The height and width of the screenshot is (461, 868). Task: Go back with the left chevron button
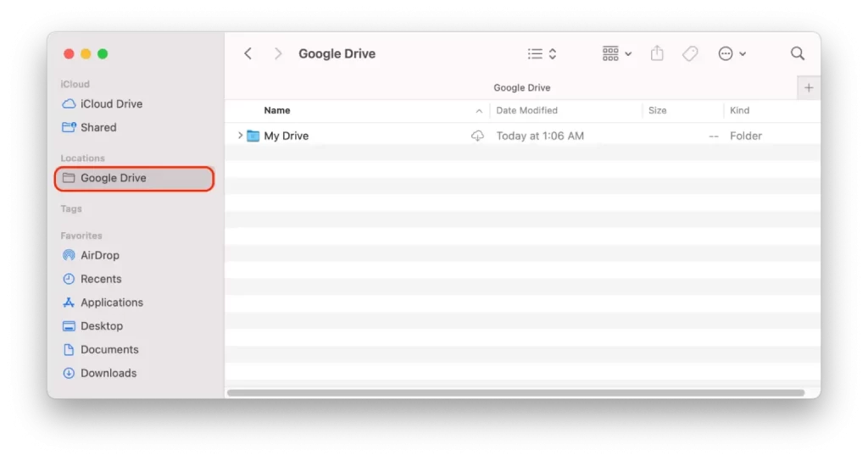[x=248, y=53]
